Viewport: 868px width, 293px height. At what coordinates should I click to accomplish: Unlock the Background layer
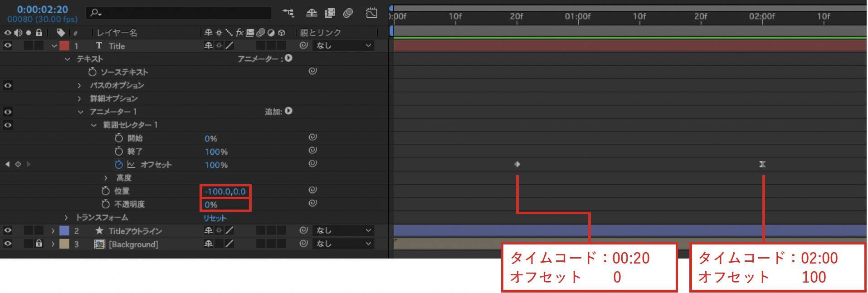(x=39, y=244)
